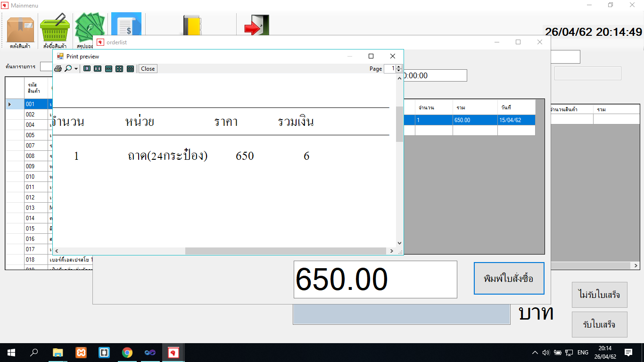The image size is (644, 362).
Task: Select three-pages layout in Print preview
Action: click(x=108, y=69)
